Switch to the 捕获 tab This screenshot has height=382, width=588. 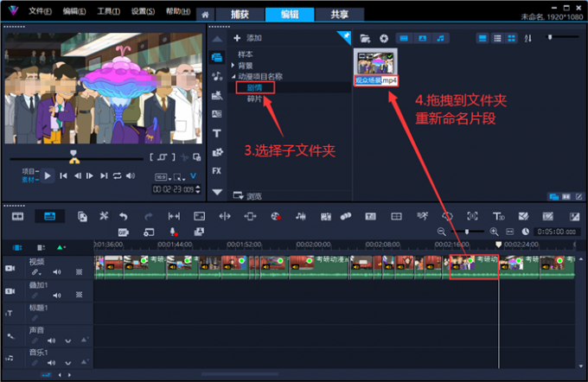240,14
